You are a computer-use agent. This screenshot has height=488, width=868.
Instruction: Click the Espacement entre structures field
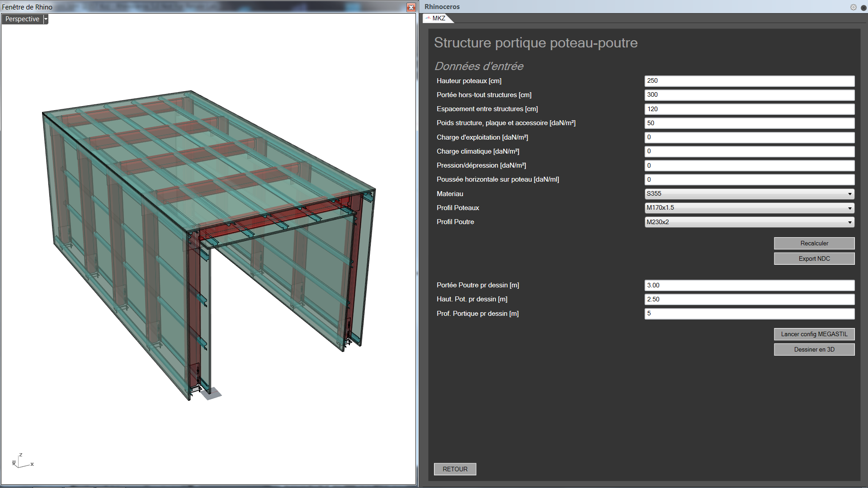(749, 109)
